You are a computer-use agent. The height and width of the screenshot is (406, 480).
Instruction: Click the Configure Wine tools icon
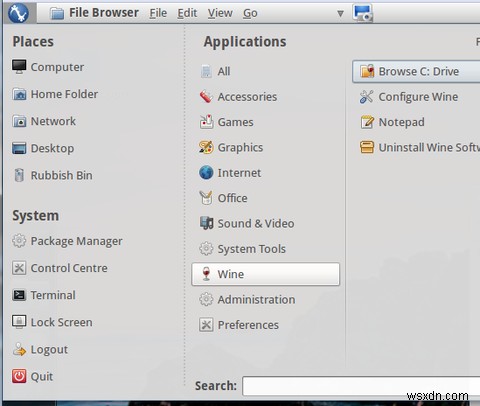point(367,97)
